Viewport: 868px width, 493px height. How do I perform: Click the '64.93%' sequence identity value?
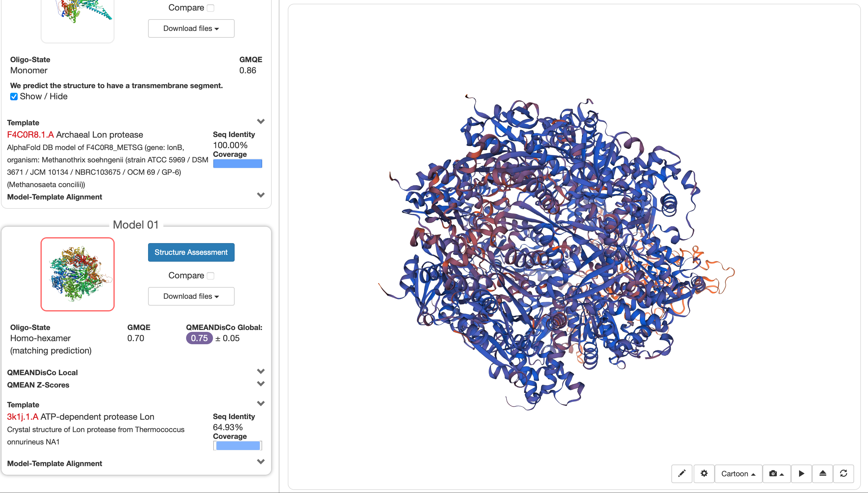[x=228, y=427]
